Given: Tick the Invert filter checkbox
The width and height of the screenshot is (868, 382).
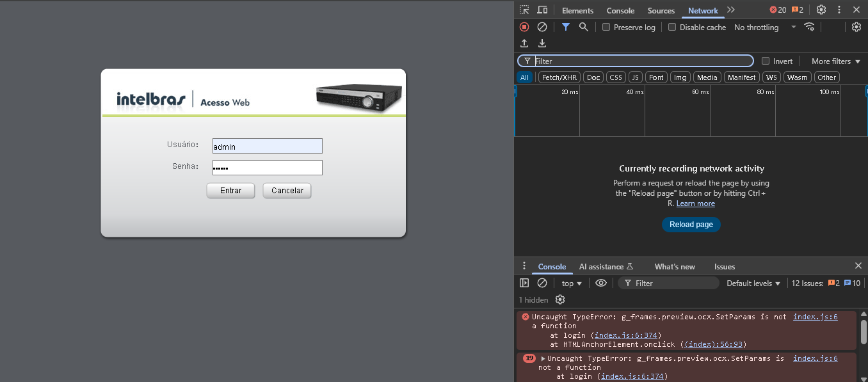Looking at the screenshot, I should (766, 61).
